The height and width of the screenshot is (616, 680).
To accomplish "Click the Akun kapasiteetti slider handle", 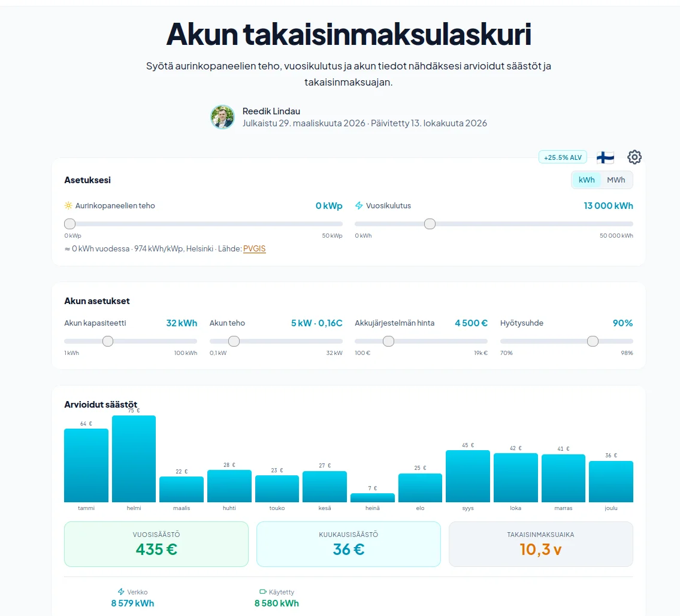I will click(108, 341).
